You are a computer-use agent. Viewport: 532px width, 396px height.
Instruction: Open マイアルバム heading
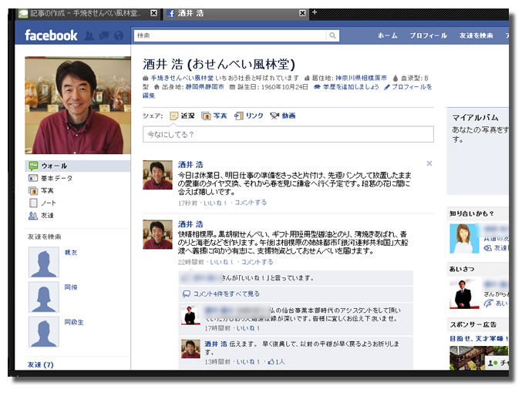click(475, 118)
